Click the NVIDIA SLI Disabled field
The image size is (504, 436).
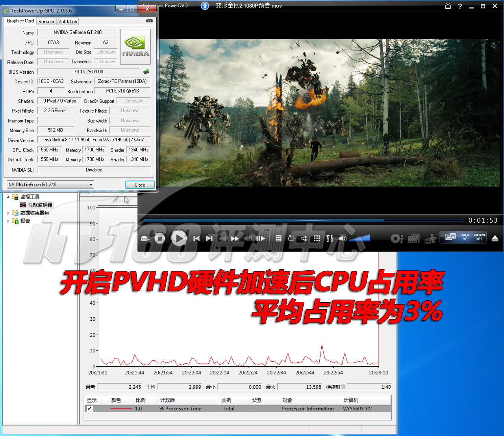point(94,170)
